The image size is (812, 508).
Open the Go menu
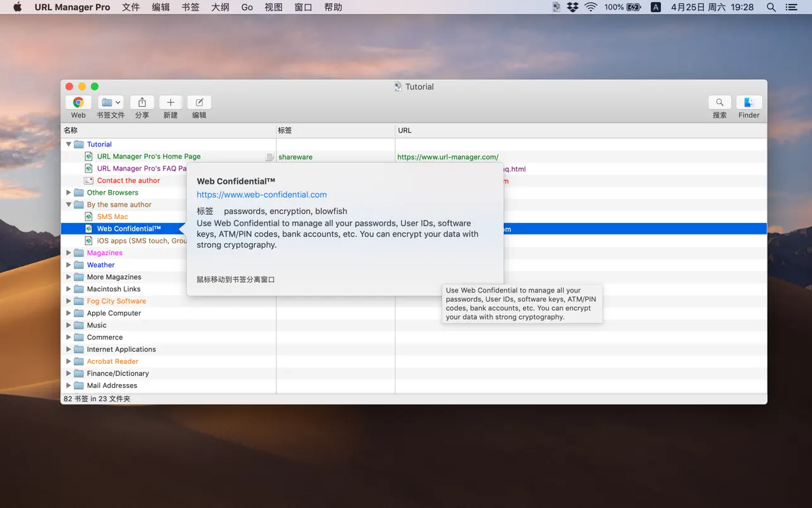(247, 8)
